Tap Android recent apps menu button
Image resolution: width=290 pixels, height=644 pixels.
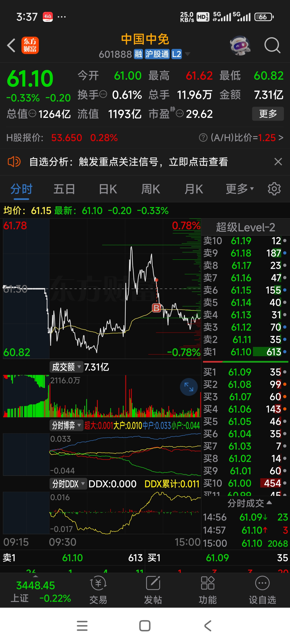tap(82, 626)
